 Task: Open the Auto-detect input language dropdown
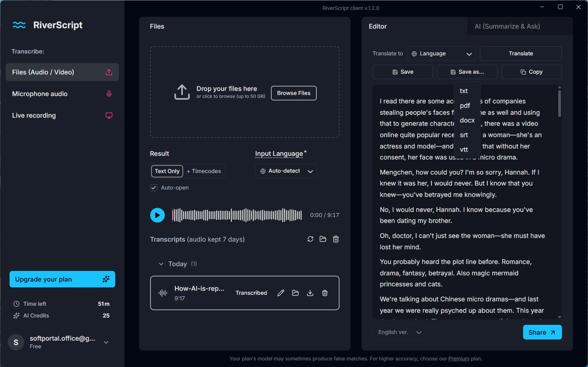tap(286, 171)
